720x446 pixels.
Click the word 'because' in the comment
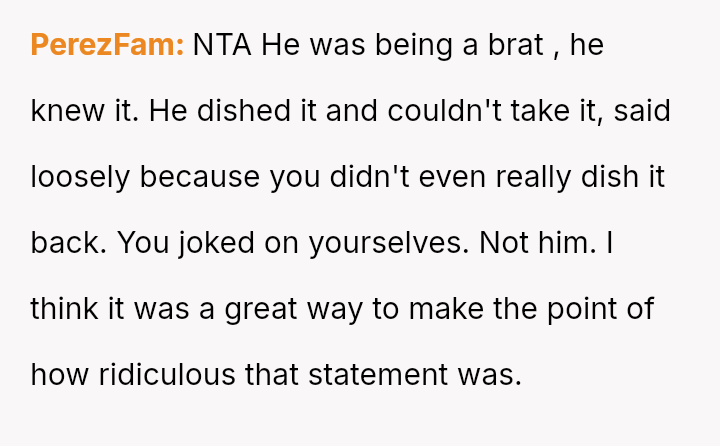(200, 177)
